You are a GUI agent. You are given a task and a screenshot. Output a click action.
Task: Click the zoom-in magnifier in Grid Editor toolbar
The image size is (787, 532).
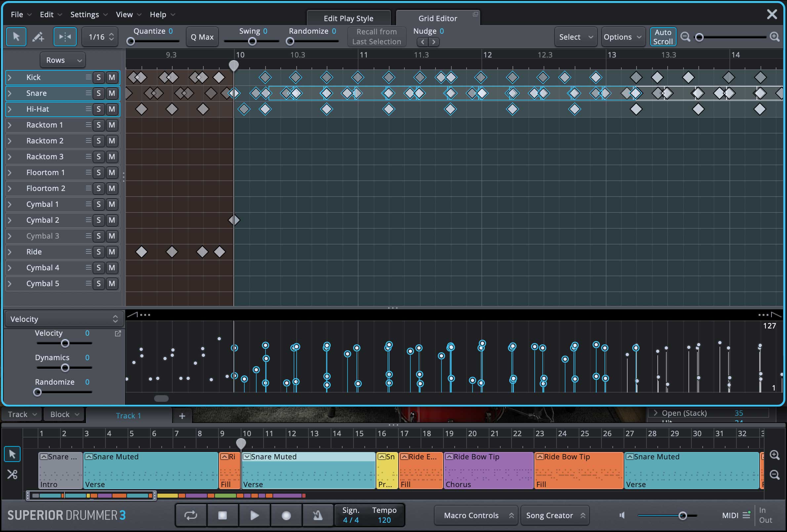tap(774, 37)
